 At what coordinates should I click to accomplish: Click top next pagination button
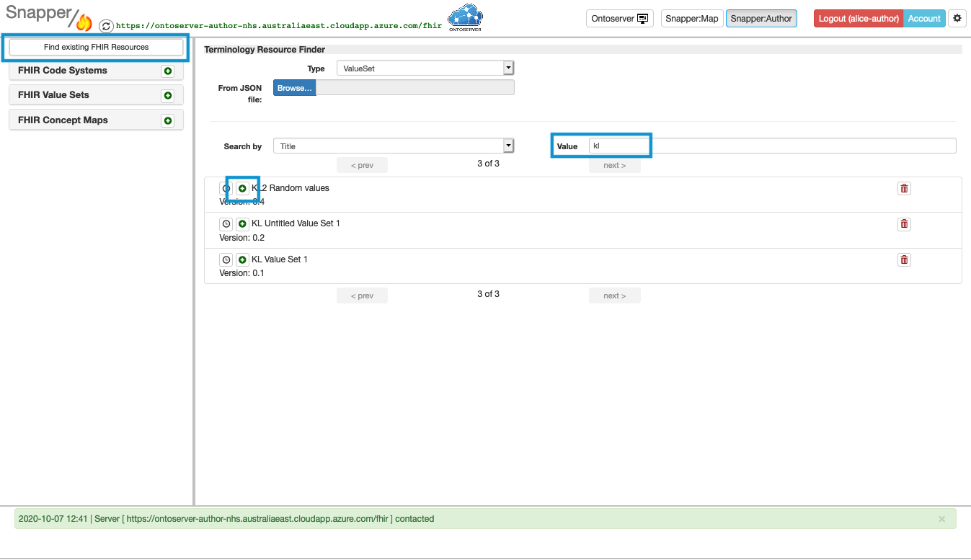(x=614, y=165)
